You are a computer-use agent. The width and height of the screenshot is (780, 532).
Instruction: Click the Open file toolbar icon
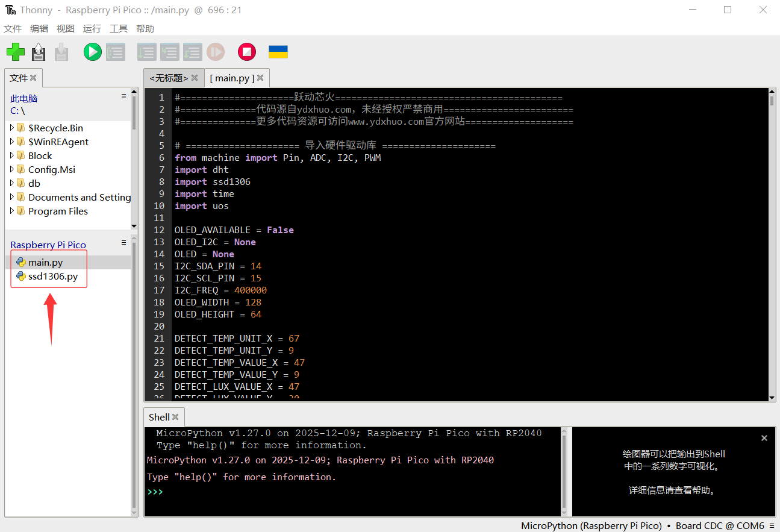pos(39,52)
